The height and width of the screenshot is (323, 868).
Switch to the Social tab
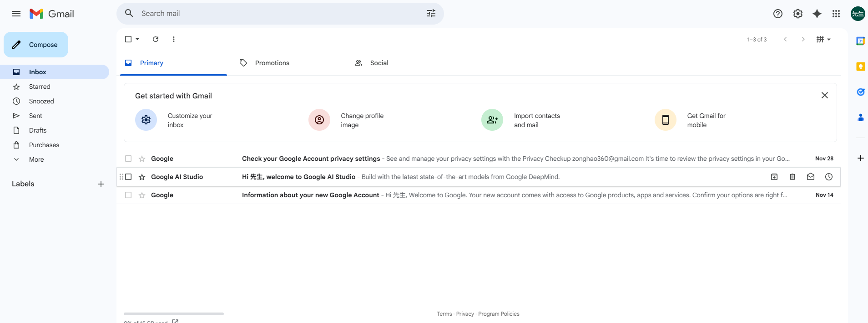378,63
